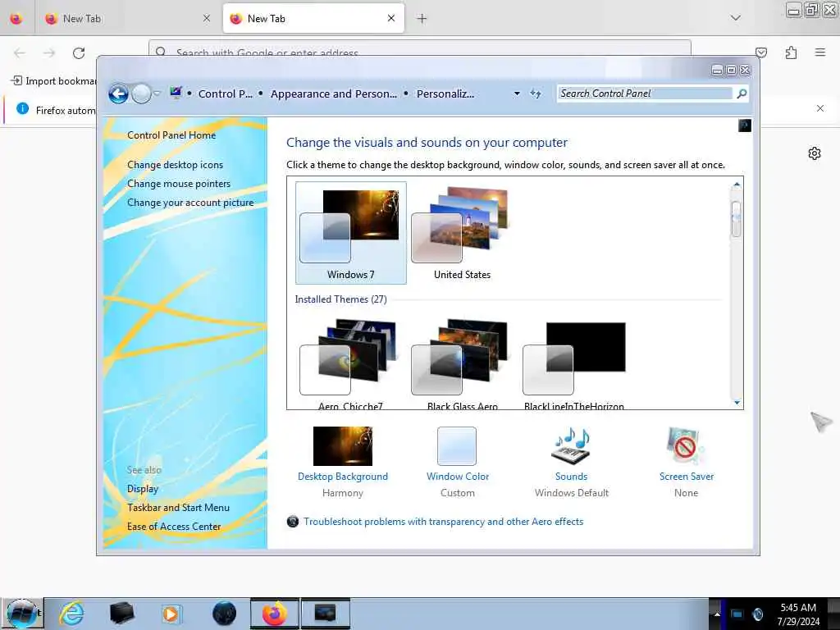840x630 pixels.
Task: Select the BlackLineInTheHorizon theme
Action: click(574, 364)
